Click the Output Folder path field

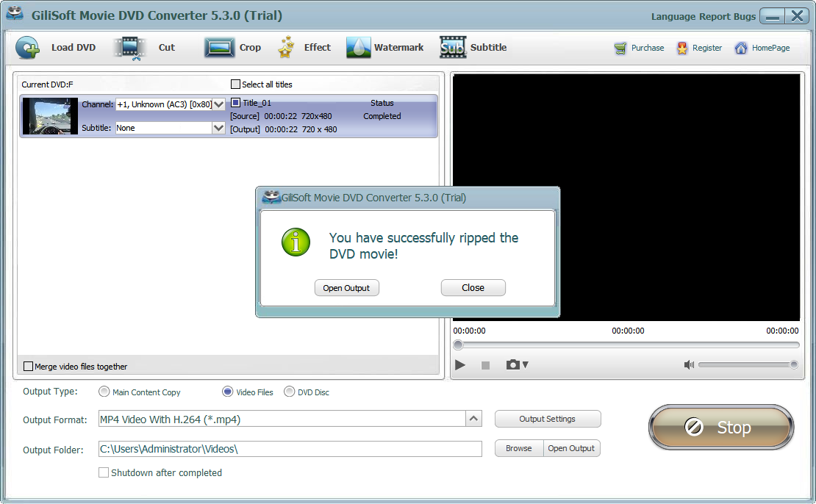tap(290, 449)
